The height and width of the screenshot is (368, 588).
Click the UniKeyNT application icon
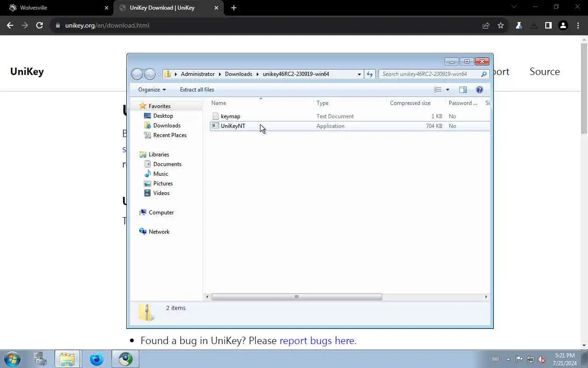pyautogui.click(x=215, y=126)
